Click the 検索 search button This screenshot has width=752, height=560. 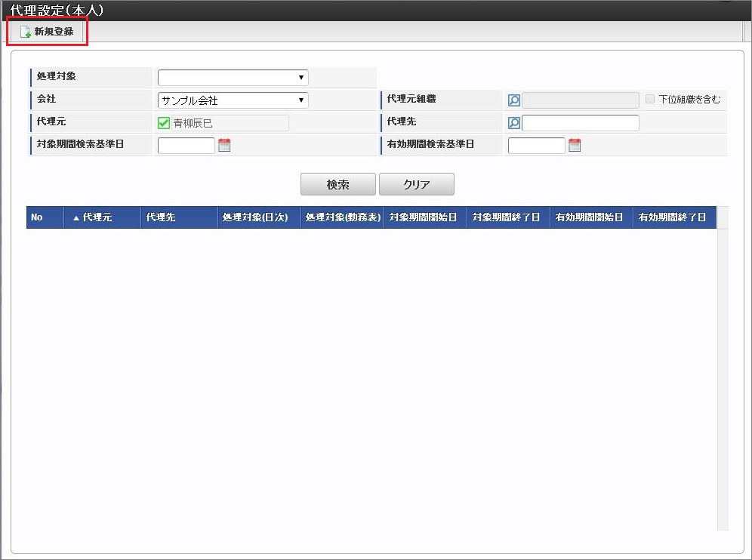tap(338, 184)
